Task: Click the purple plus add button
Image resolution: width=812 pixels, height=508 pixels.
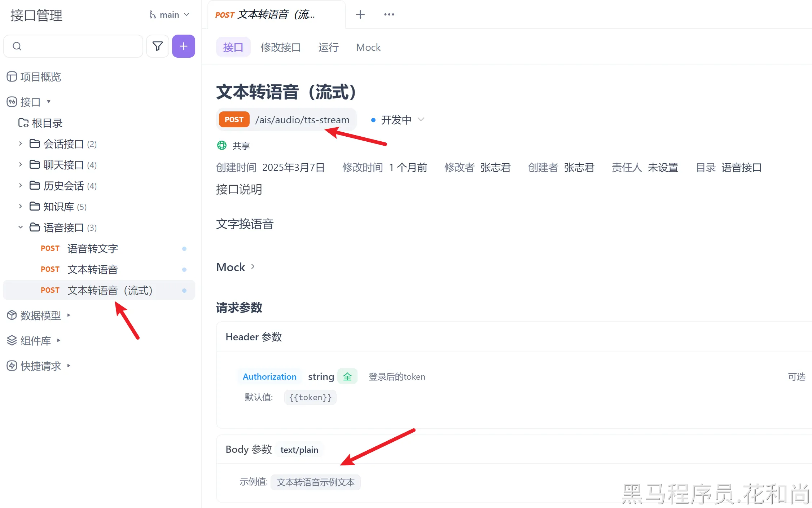Action: pyautogui.click(x=183, y=46)
